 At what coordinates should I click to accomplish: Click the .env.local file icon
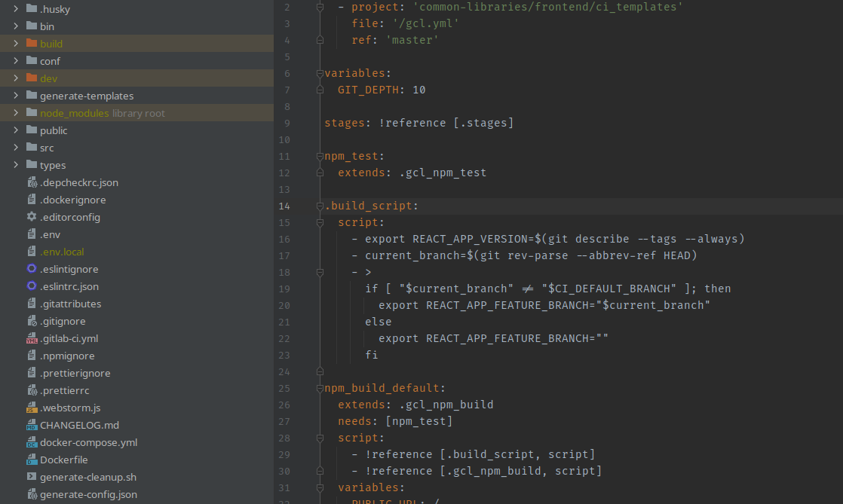click(x=32, y=252)
